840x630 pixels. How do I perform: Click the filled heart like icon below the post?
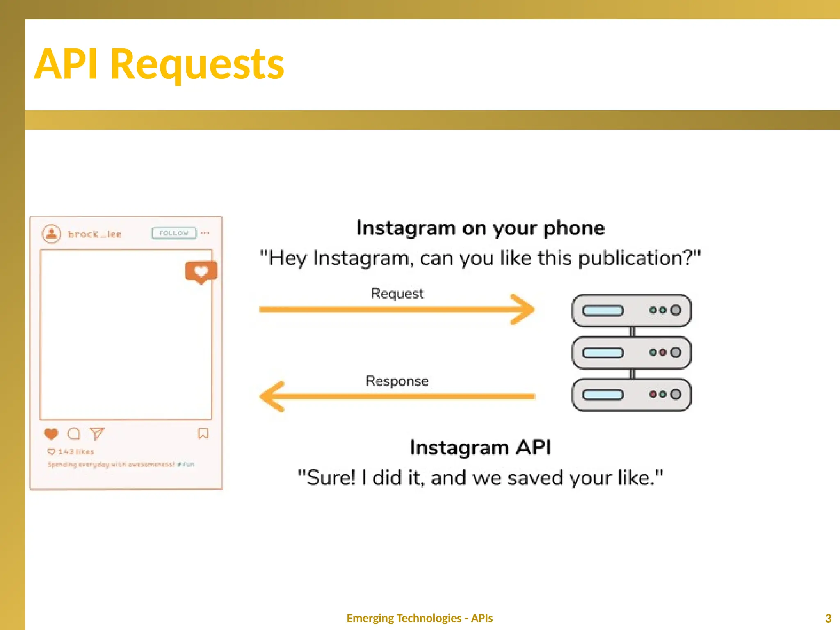tap(51, 434)
